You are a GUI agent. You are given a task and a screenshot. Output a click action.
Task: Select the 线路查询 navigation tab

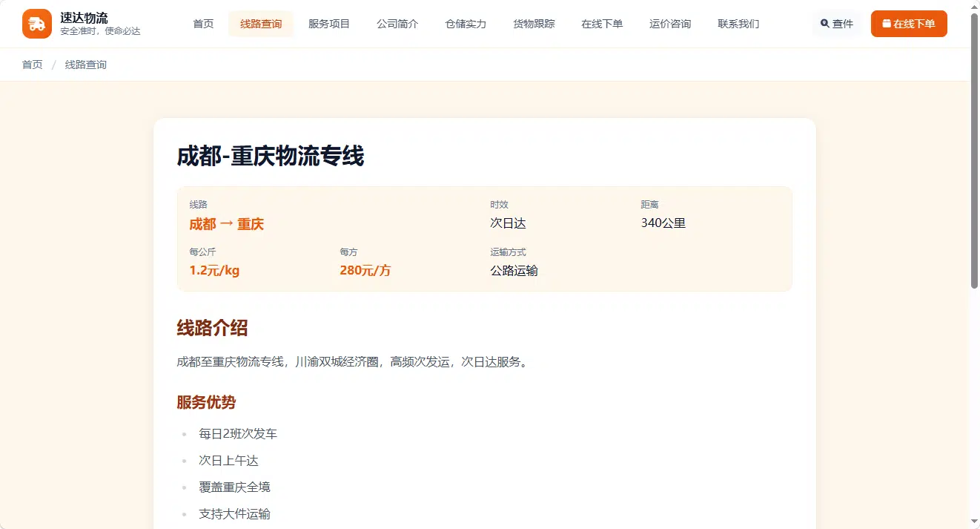click(261, 24)
